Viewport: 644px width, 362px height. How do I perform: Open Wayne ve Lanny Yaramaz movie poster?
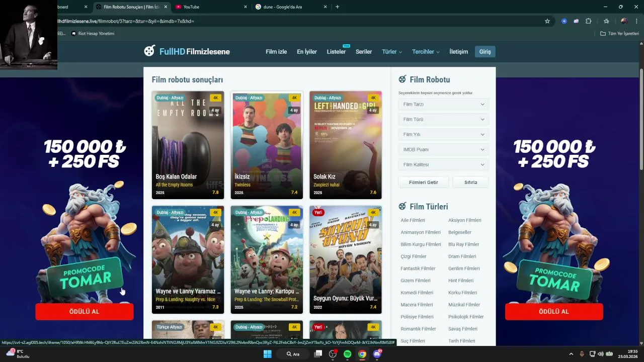(188, 260)
